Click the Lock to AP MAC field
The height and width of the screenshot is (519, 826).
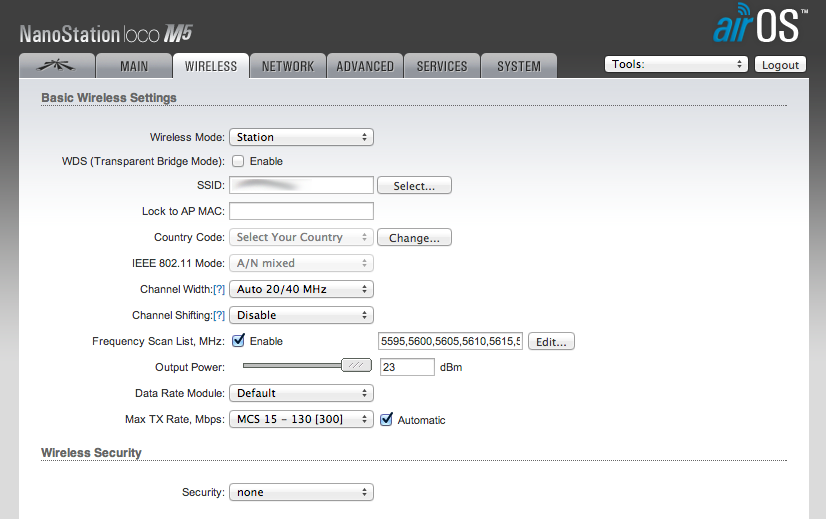301,211
